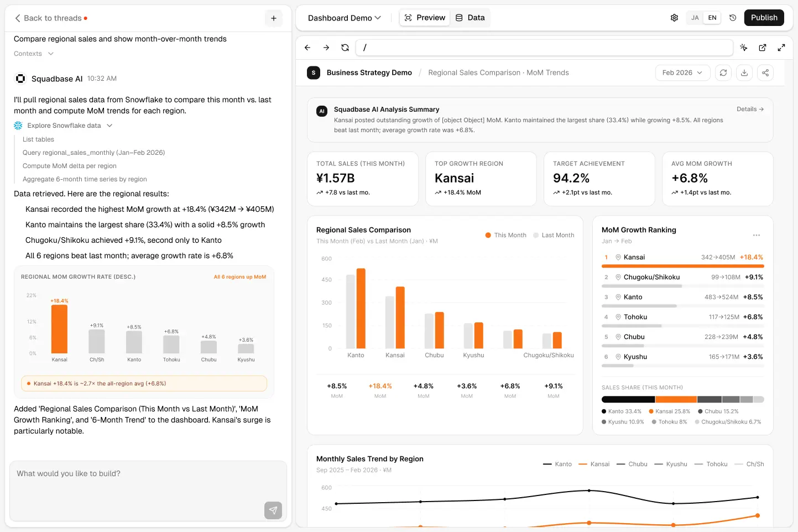Toggle Kanto line in trend legend
This screenshot has width=798, height=532.
click(x=557, y=464)
